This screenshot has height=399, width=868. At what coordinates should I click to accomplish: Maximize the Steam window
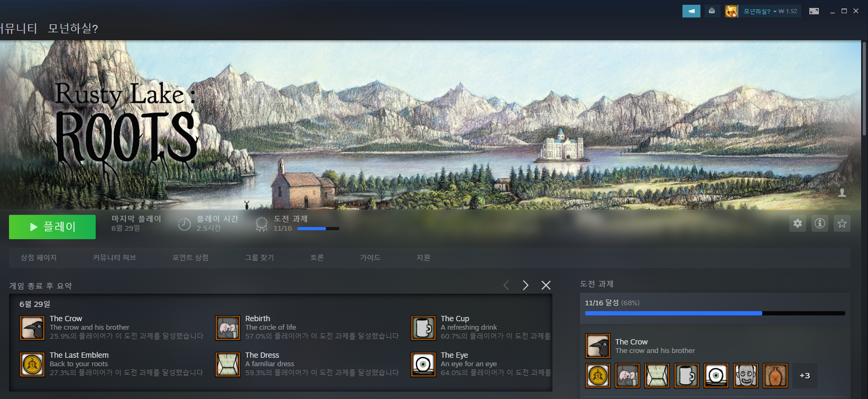click(x=844, y=11)
